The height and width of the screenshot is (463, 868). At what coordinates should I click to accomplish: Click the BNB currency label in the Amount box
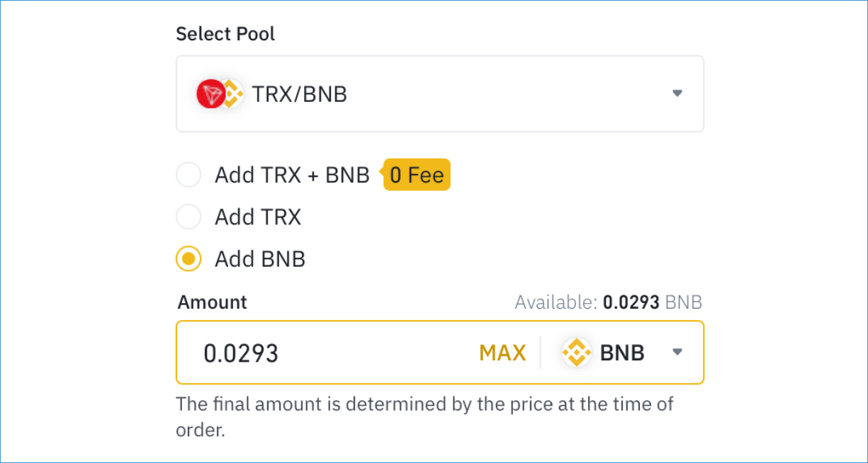click(622, 353)
